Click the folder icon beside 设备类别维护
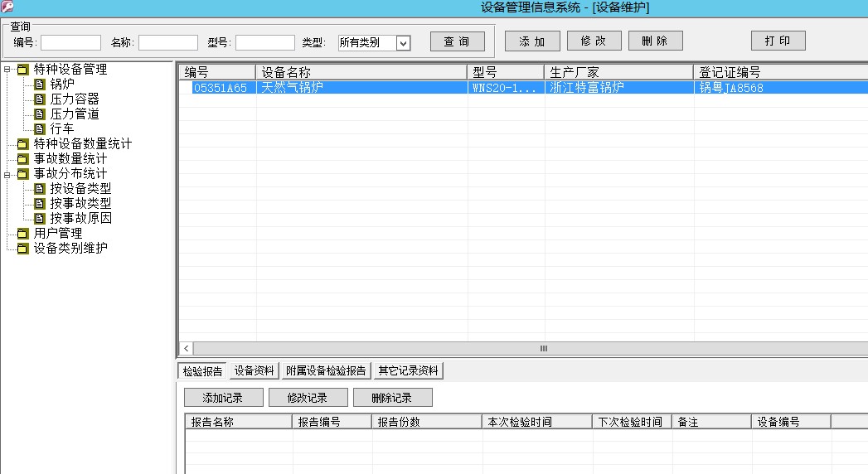The width and height of the screenshot is (868, 474). 22,249
